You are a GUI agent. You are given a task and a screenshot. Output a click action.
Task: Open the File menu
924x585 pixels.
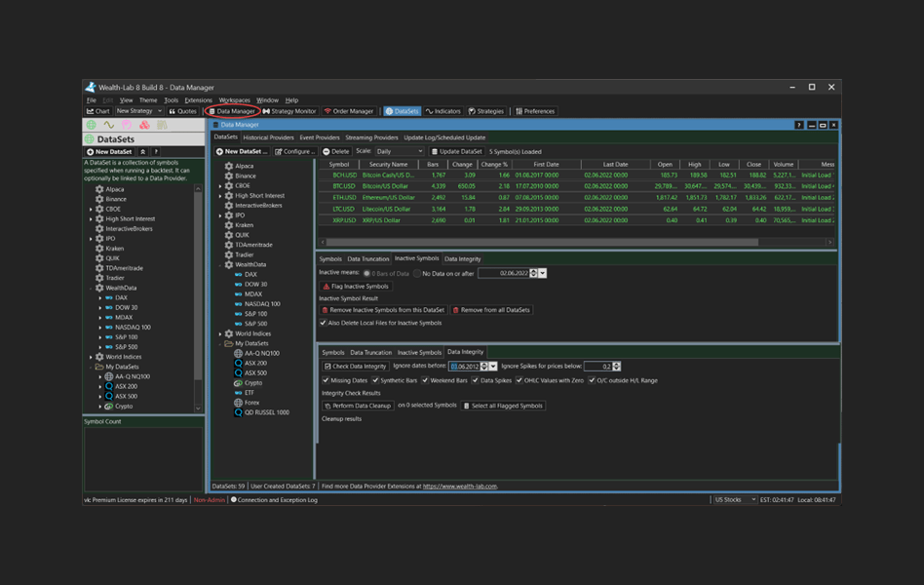point(92,100)
